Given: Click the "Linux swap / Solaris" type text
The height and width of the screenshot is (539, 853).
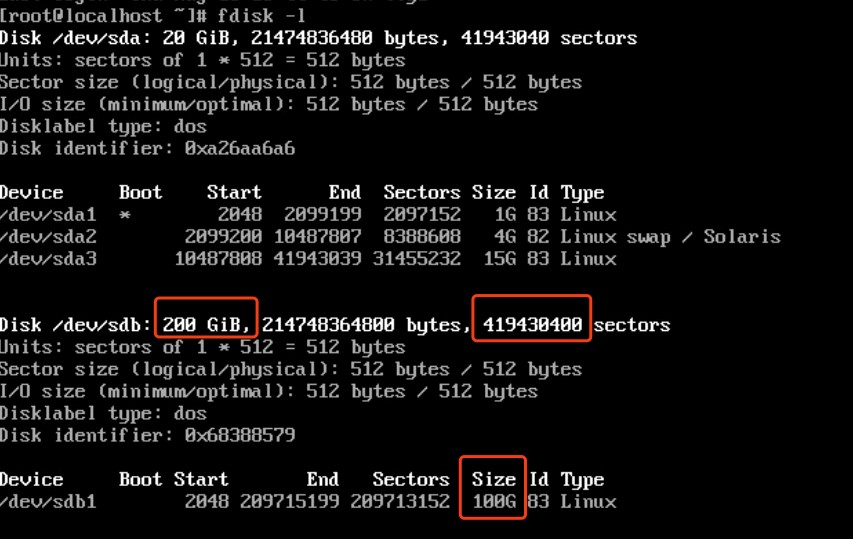Looking at the screenshot, I should 670,237.
